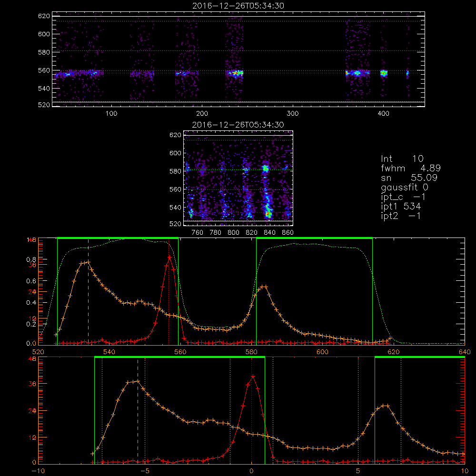Click the 640 x-axis label of the profile plot
The height and width of the screenshot is (476, 476).
pos(465,352)
